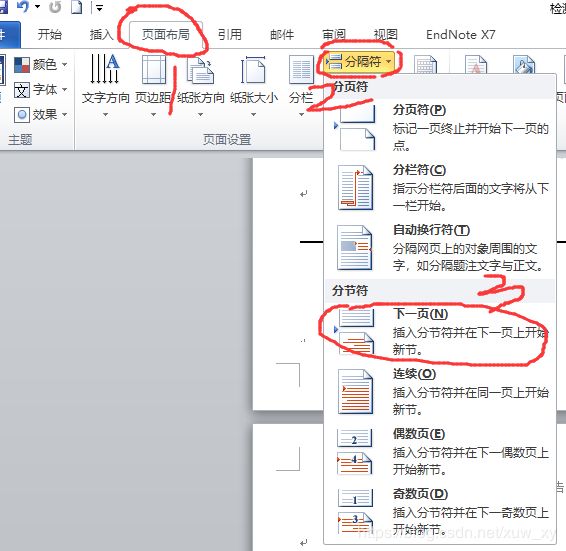Click the watermark icon in page background group
Viewport: 566px width, 551px height.
click(x=476, y=64)
